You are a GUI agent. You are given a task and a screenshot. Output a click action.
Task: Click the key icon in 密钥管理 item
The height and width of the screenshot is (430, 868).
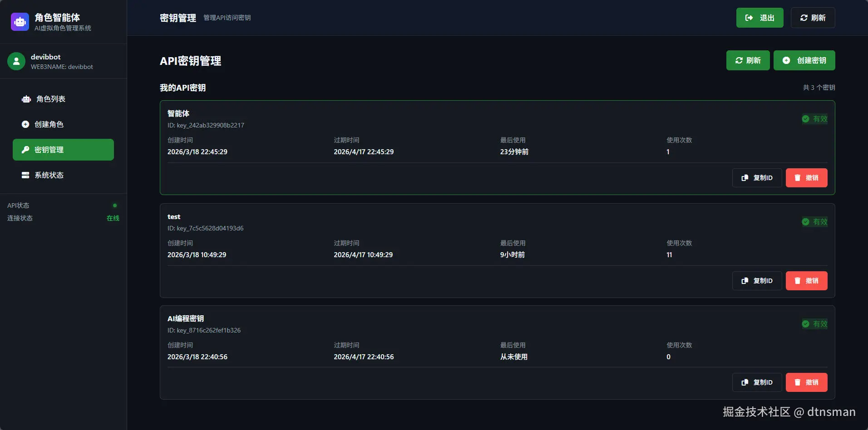tap(25, 150)
